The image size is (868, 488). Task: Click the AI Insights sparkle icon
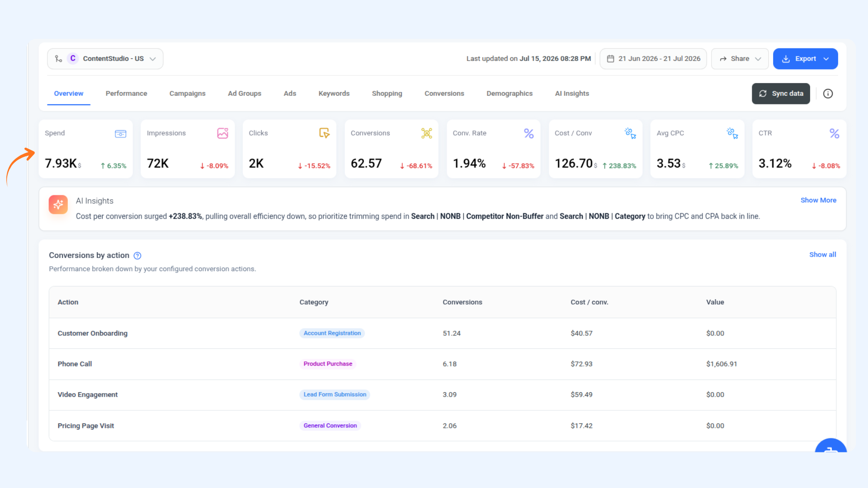[58, 205]
